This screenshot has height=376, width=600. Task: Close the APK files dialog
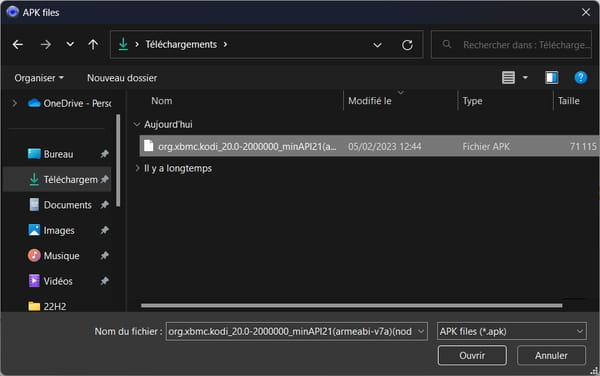coord(585,12)
